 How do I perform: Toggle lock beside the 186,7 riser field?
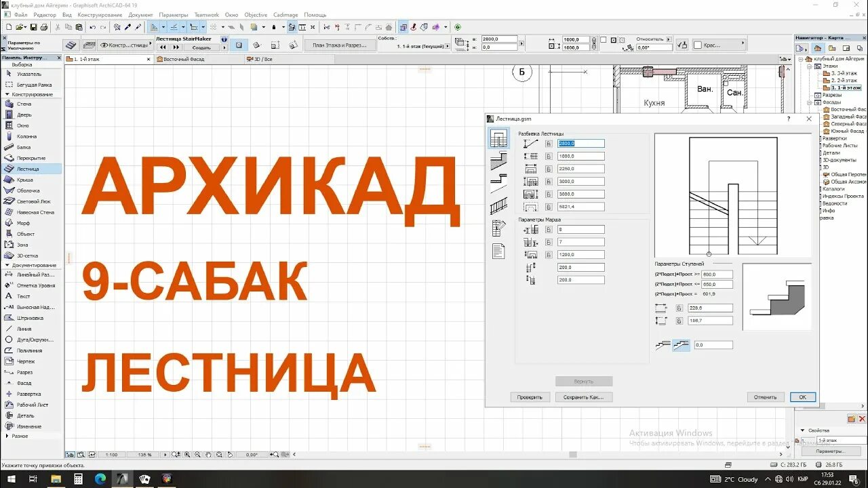(680, 321)
